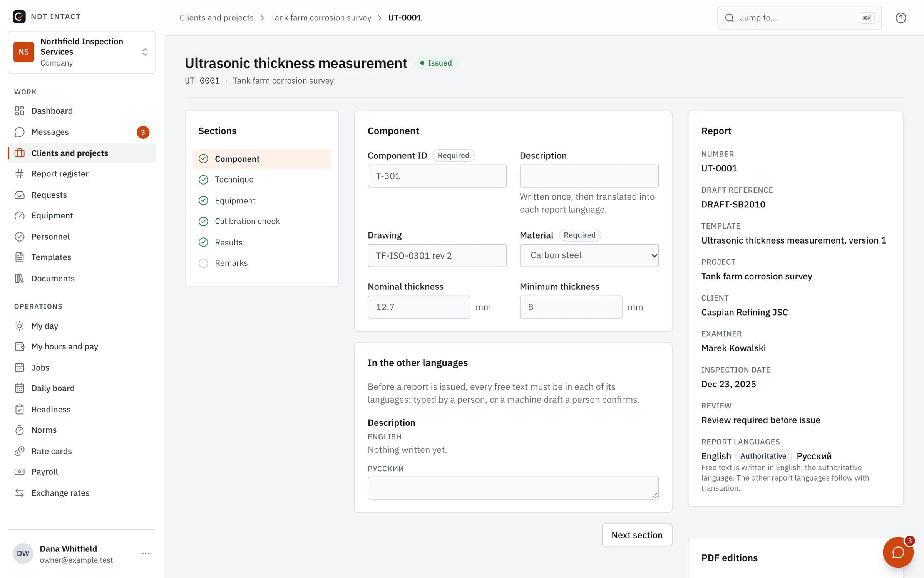Expand the Northfield Inspection Services company switcher
924x578 pixels.
[82, 52]
